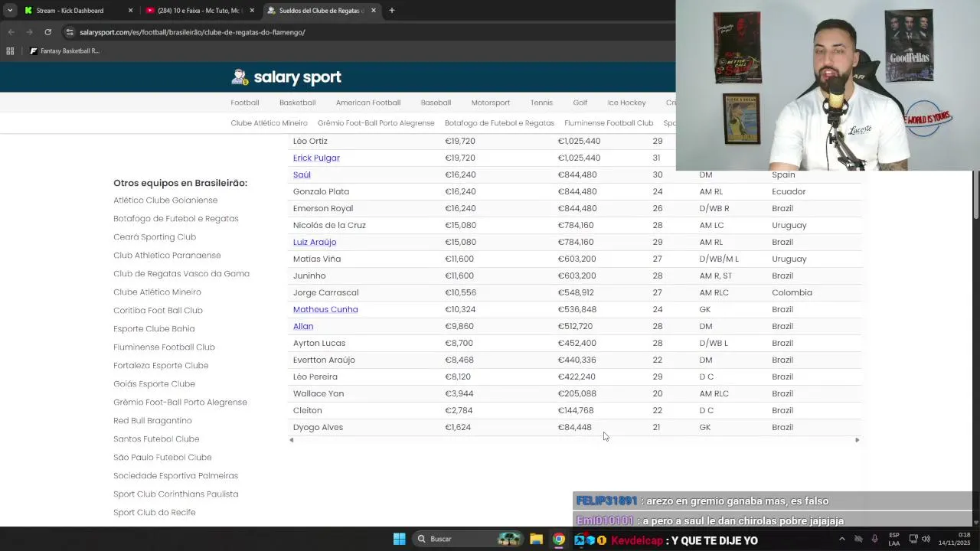Open Esporte Clube Bahia sidebar link

pyautogui.click(x=154, y=329)
